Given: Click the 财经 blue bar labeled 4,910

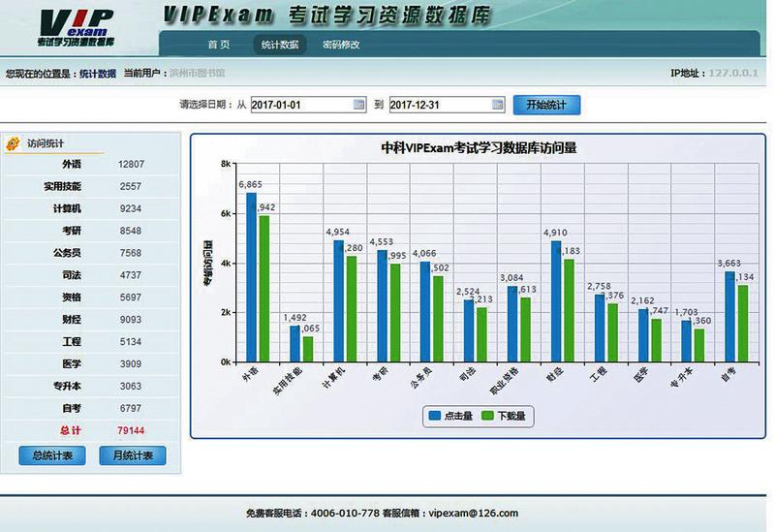Looking at the screenshot, I should [x=556, y=301].
